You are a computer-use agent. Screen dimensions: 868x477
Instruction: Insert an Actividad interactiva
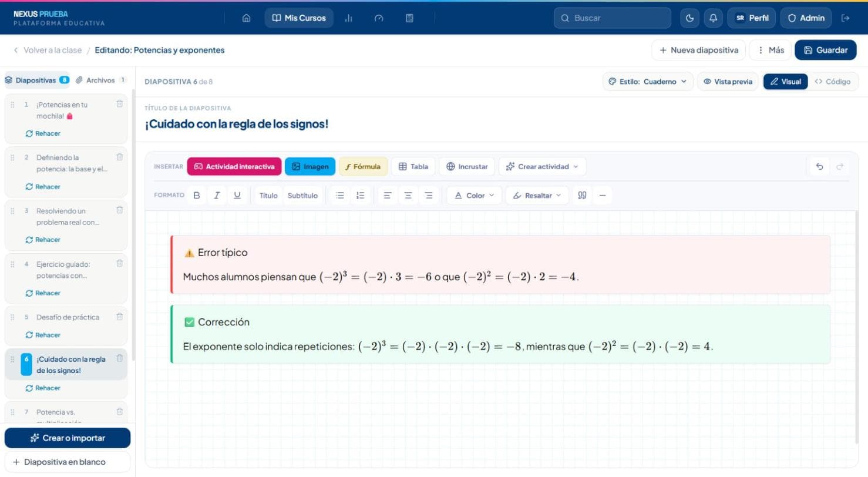point(234,167)
